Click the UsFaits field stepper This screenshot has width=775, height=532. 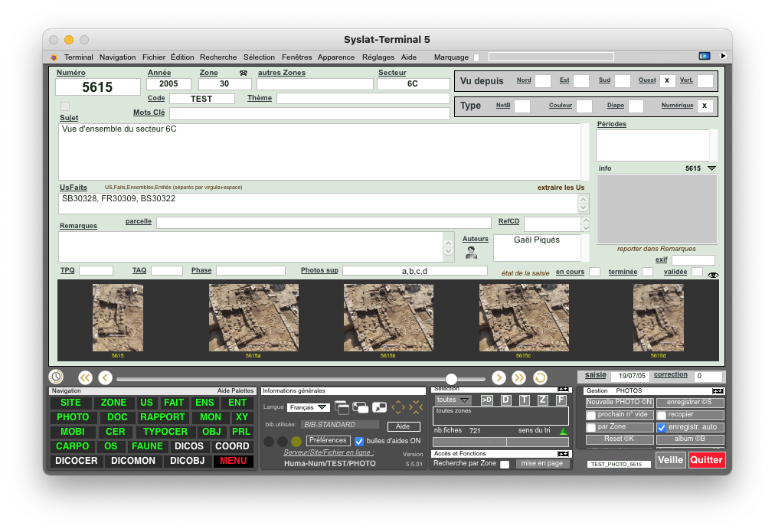point(584,204)
